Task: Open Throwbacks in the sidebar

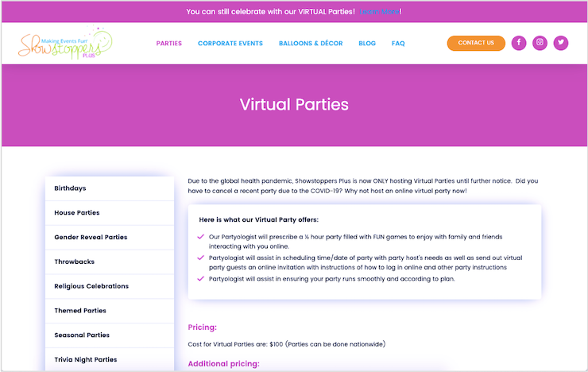Action: (110, 262)
